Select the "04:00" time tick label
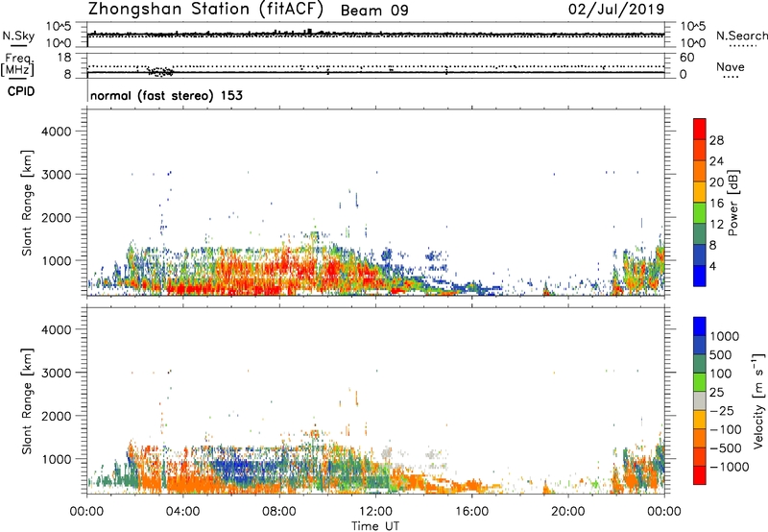768x532 pixels. point(182,512)
